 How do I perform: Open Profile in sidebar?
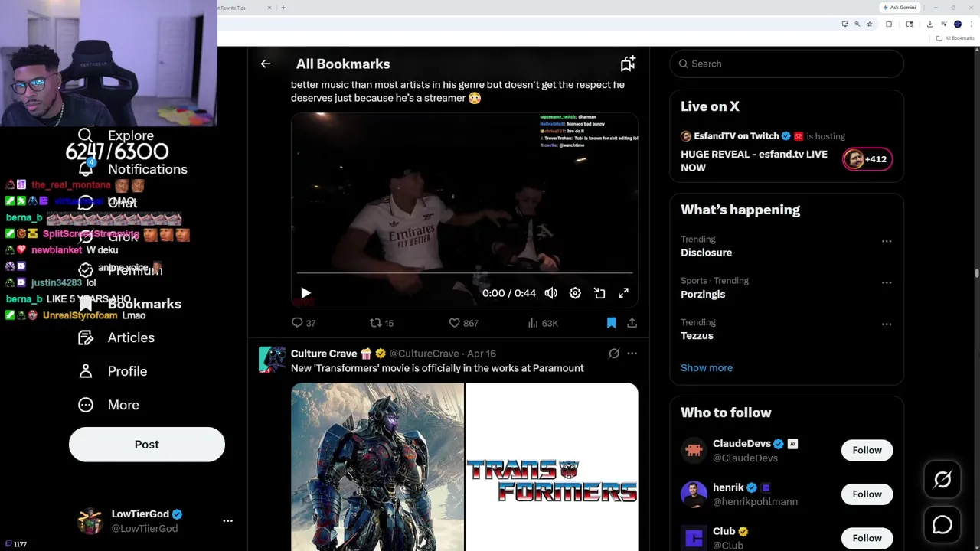113,371
